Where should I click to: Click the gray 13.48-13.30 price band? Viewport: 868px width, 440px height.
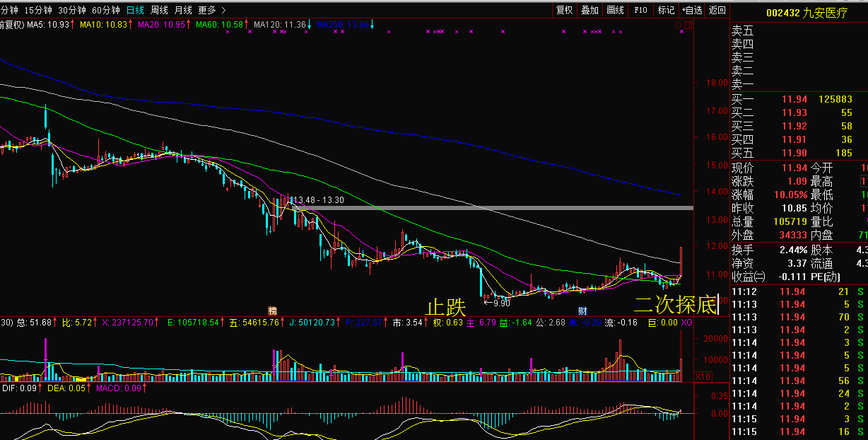point(495,208)
